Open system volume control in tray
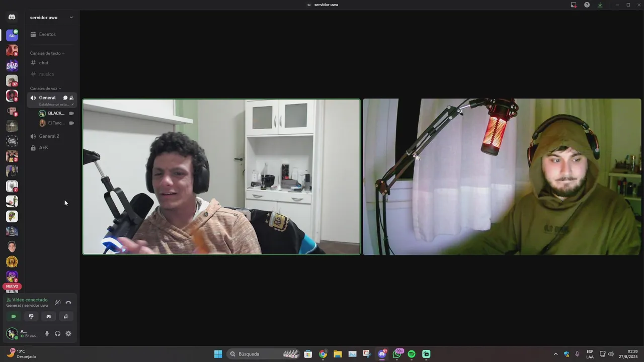 pyautogui.click(x=611, y=354)
